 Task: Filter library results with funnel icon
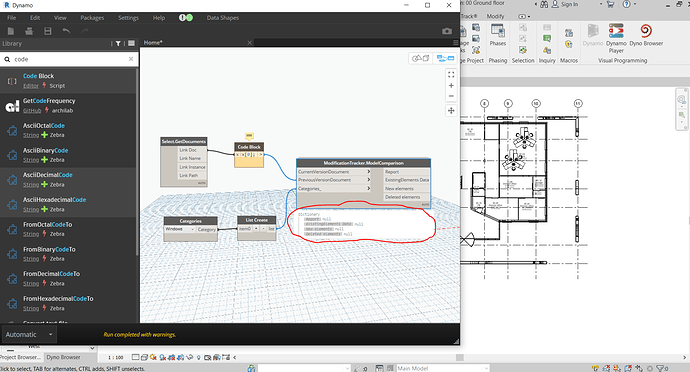point(118,44)
